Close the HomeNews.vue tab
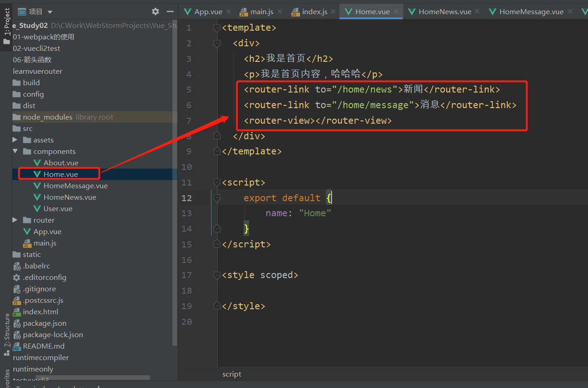The height and width of the screenshot is (388, 588). pyautogui.click(x=477, y=11)
